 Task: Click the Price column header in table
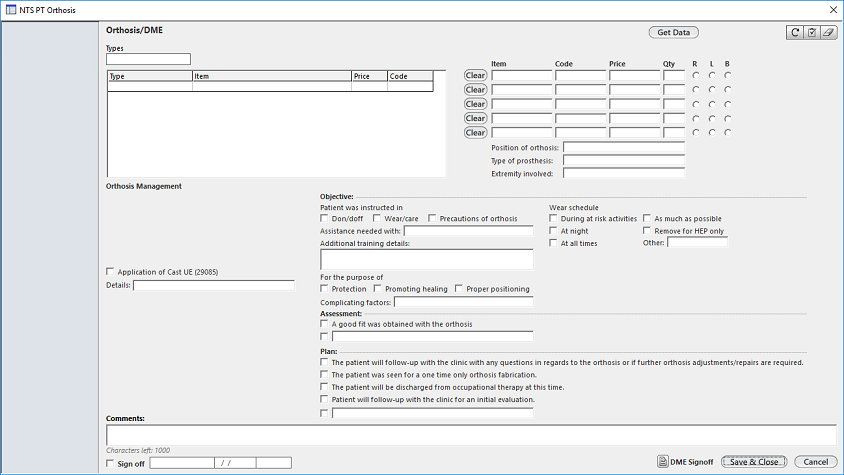coord(369,76)
